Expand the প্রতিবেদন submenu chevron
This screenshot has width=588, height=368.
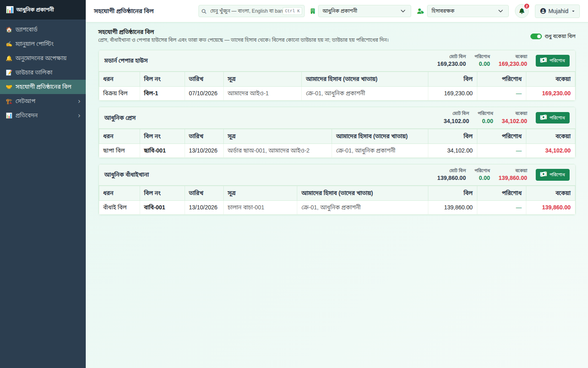[79, 116]
